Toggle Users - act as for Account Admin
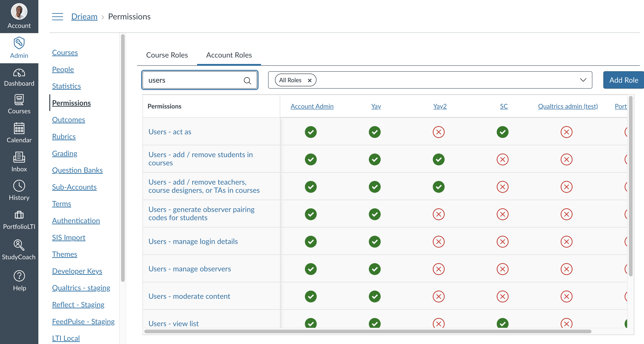Viewport: 644px width, 344px height. click(x=311, y=132)
